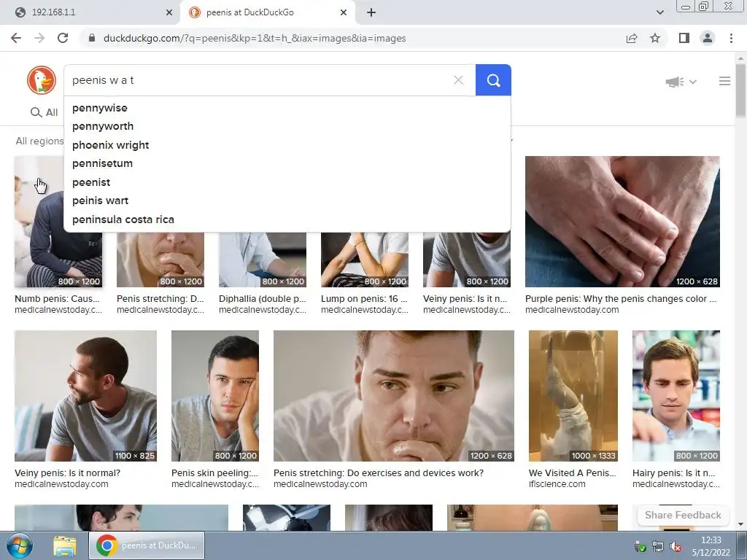Select the peenis at DuckDuckGo tab
This screenshot has width=747, height=560.
click(x=267, y=12)
